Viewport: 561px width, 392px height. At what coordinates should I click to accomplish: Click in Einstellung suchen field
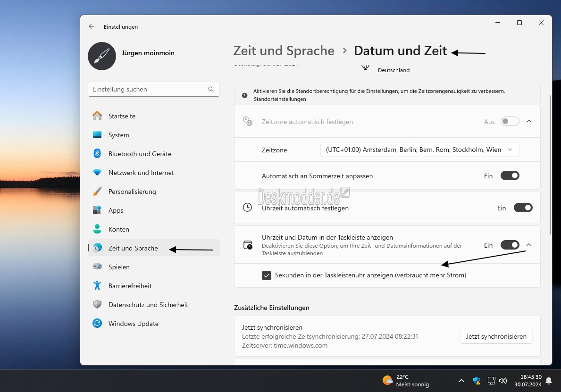[x=154, y=90]
